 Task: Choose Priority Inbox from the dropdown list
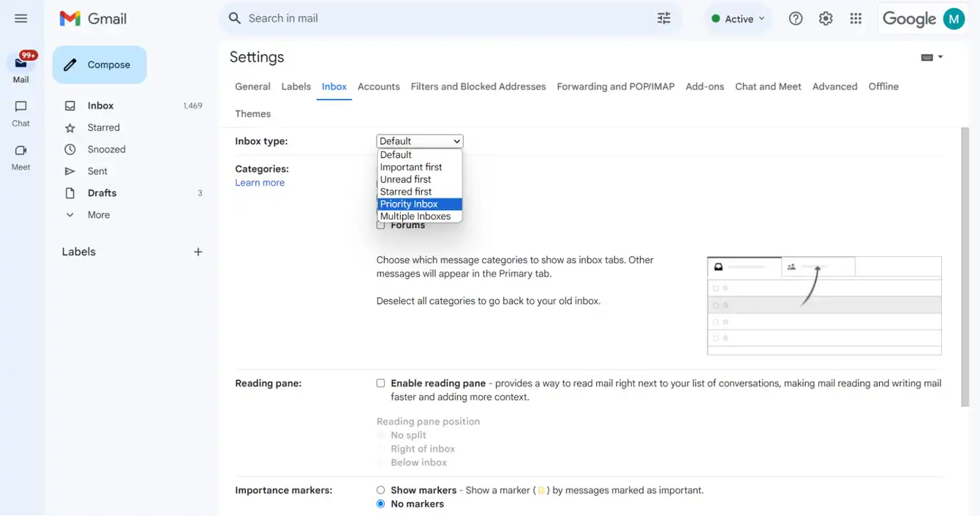point(420,204)
